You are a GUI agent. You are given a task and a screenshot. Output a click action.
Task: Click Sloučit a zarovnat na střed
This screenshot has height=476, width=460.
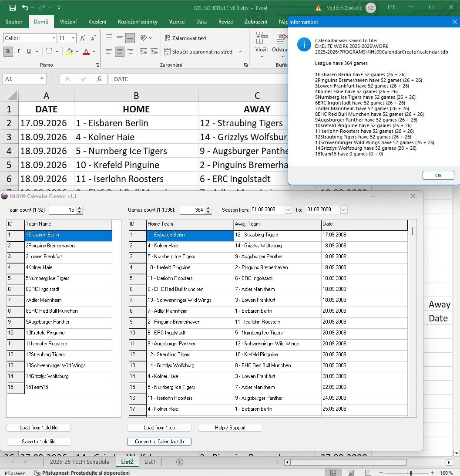tap(198, 52)
